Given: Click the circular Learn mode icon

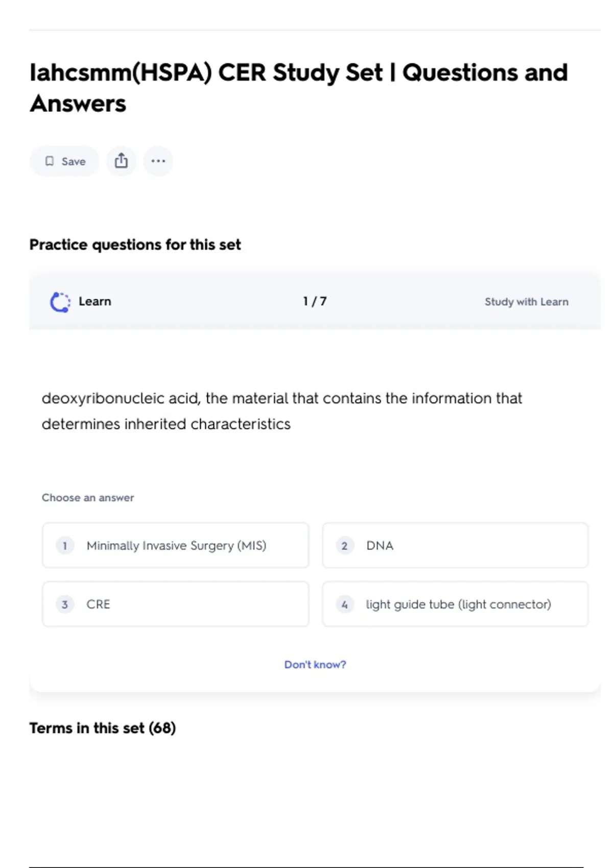Looking at the screenshot, I should [60, 302].
